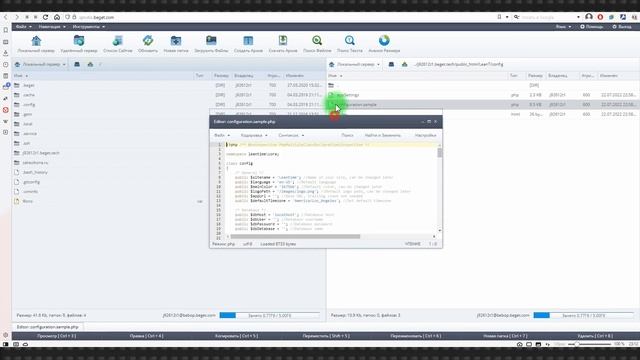
Task: Open the editor's Синтаксис dropdown
Action: coord(291,135)
